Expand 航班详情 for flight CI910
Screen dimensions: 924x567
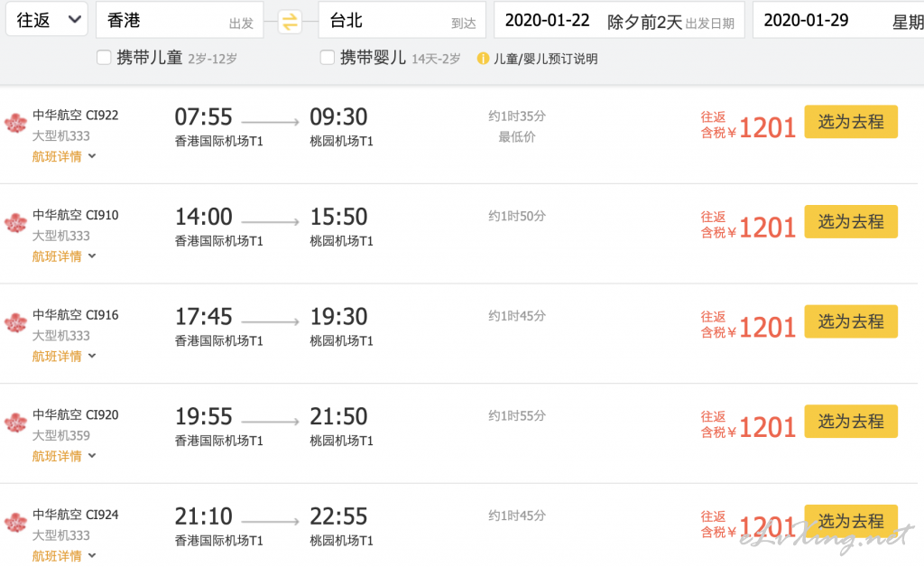pos(64,256)
